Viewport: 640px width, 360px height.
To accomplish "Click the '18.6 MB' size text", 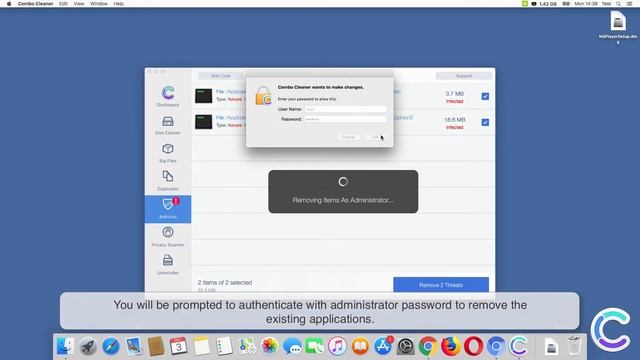I will tap(455, 120).
